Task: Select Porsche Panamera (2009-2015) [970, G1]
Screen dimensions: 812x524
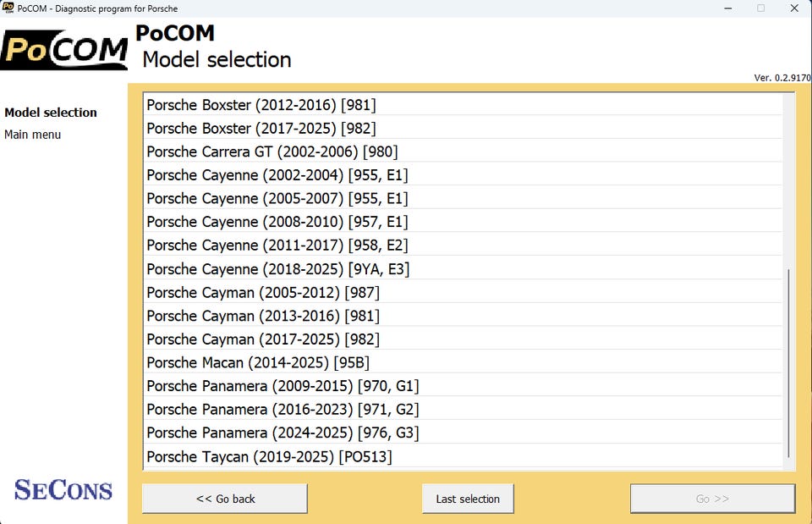Action: 283,386
